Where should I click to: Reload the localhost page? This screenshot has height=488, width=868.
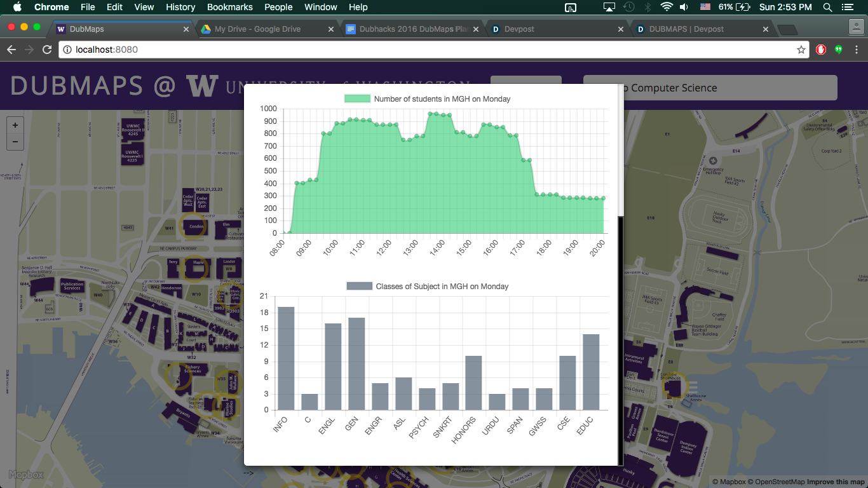(47, 50)
